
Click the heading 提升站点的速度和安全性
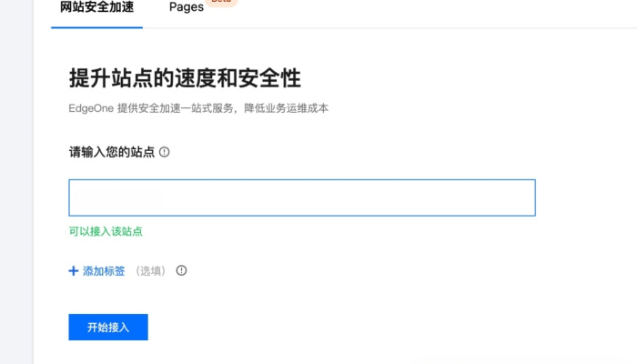[185, 78]
